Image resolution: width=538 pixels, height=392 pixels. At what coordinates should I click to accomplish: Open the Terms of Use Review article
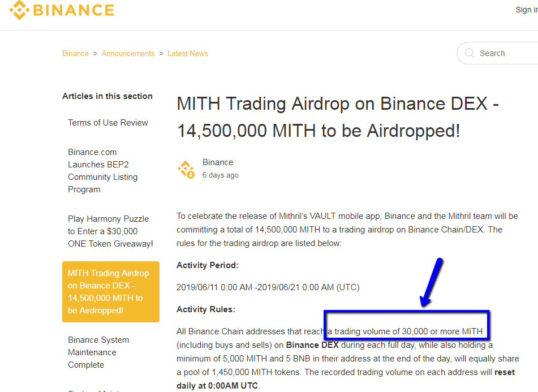tap(107, 122)
